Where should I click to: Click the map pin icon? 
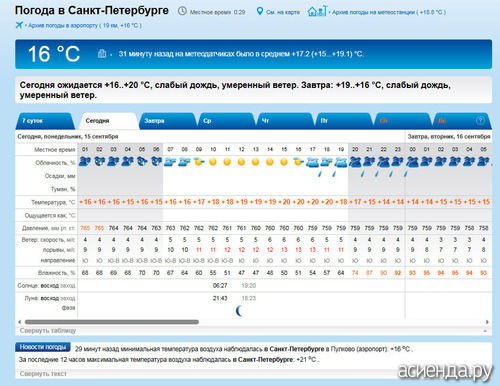click(x=260, y=12)
